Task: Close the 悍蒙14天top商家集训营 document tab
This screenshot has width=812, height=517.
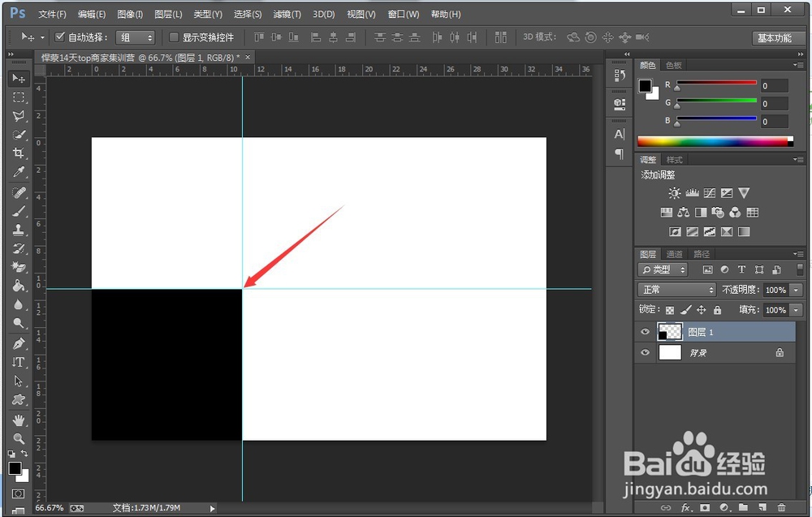Action: pyautogui.click(x=248, y=57)
